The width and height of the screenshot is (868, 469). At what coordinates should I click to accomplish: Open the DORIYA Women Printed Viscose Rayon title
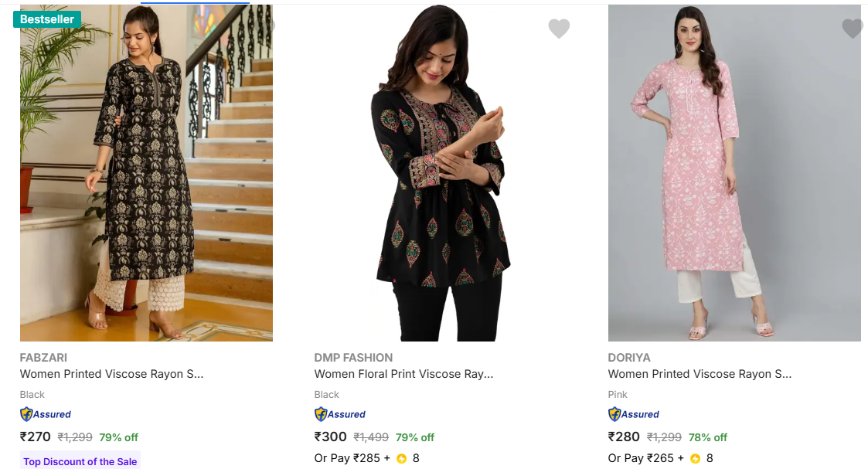(700, 374)
